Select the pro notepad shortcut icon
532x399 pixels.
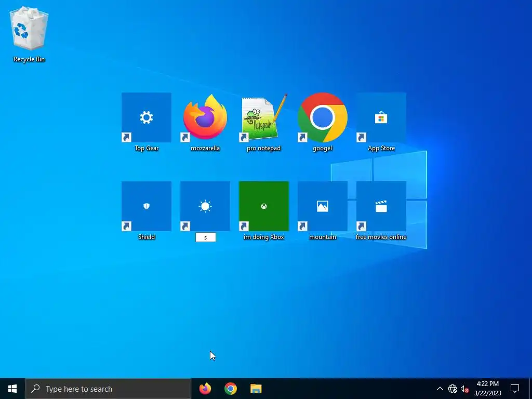click(263, 117)
